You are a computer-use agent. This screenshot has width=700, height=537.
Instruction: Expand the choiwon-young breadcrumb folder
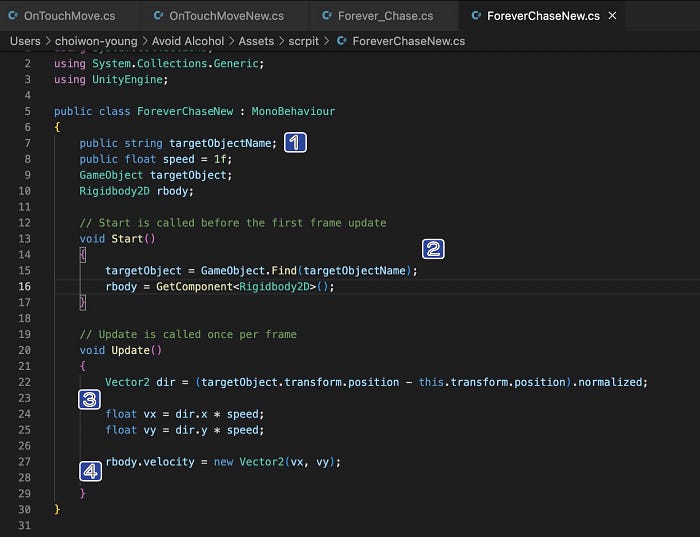point(96,41)
